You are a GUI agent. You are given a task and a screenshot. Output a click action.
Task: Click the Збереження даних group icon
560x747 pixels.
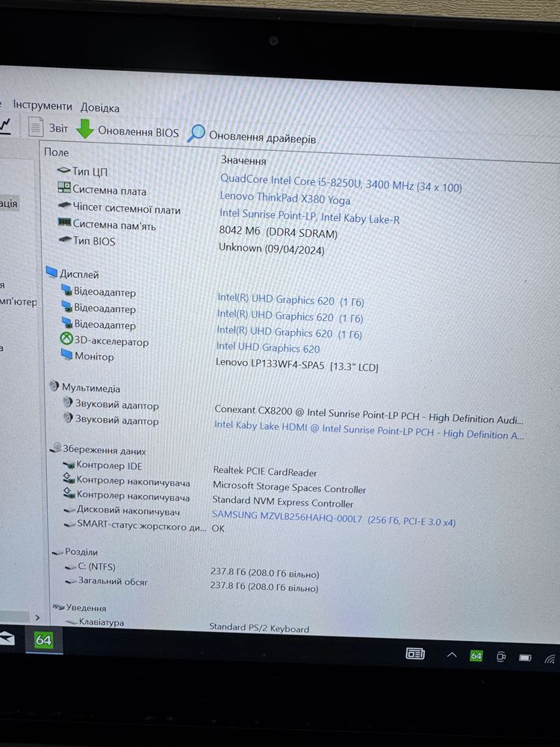point(56,447)
